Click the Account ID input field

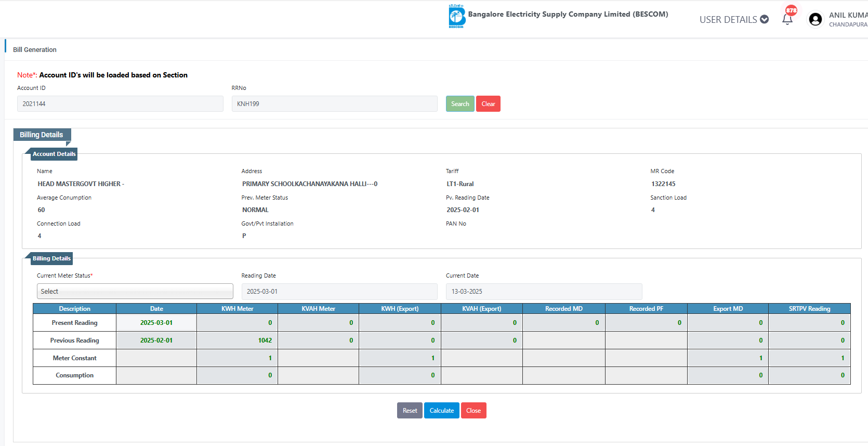[120, 104]
